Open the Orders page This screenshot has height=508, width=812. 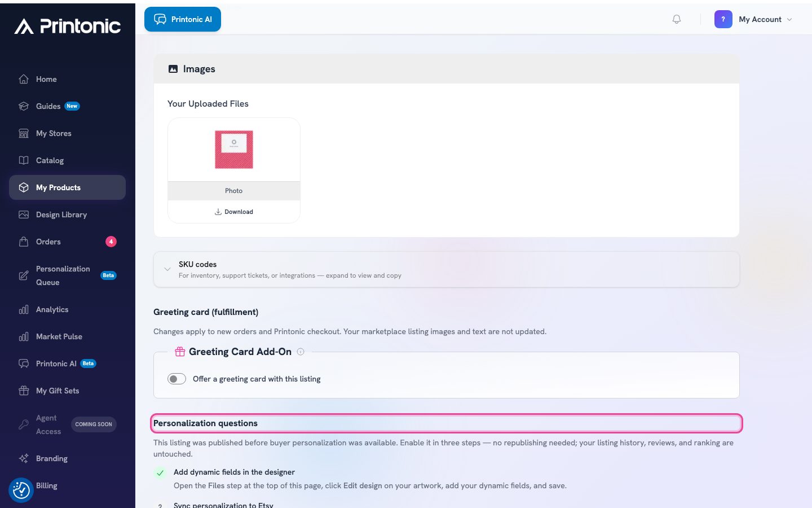point(67,242)
